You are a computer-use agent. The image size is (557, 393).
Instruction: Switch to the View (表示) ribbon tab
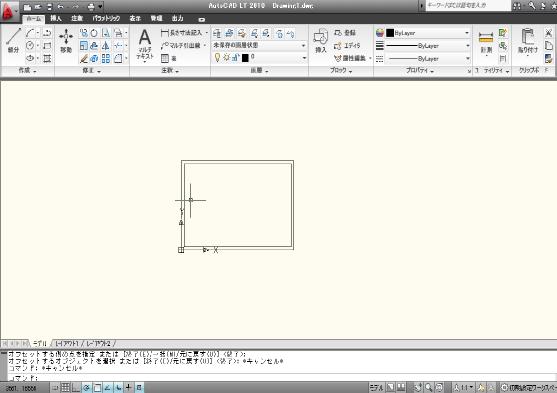[135, 18]
